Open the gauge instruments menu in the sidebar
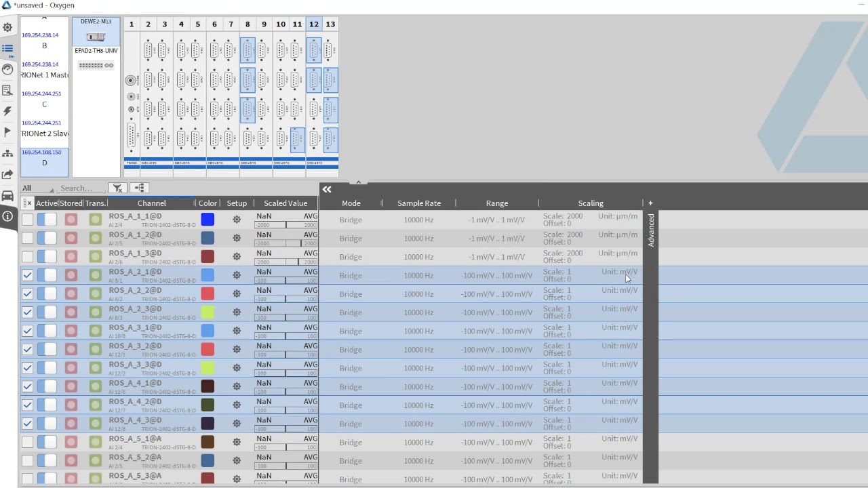This screenshot has height=488, width=868. coord(7,69)
